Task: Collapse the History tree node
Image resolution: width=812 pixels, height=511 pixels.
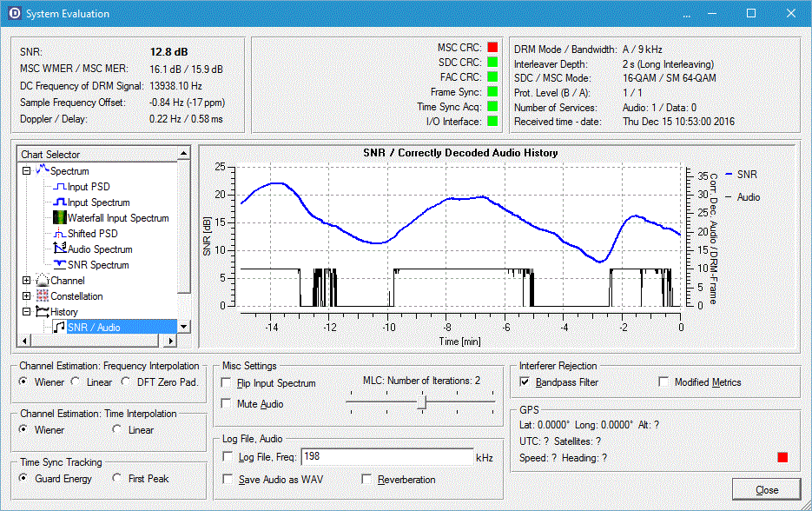Action: click(x=26, y=311)
